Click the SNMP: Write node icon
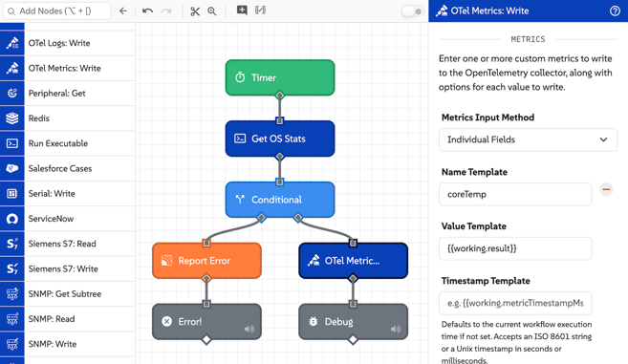 pyautogui.click(x=12, y=344)
